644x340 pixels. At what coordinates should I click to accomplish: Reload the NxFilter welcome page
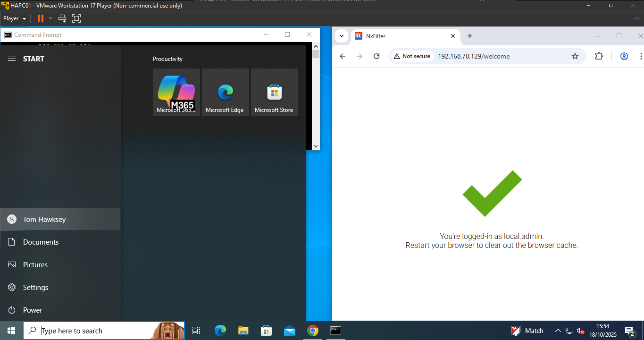pyautogui.click(x=376, y=56)
